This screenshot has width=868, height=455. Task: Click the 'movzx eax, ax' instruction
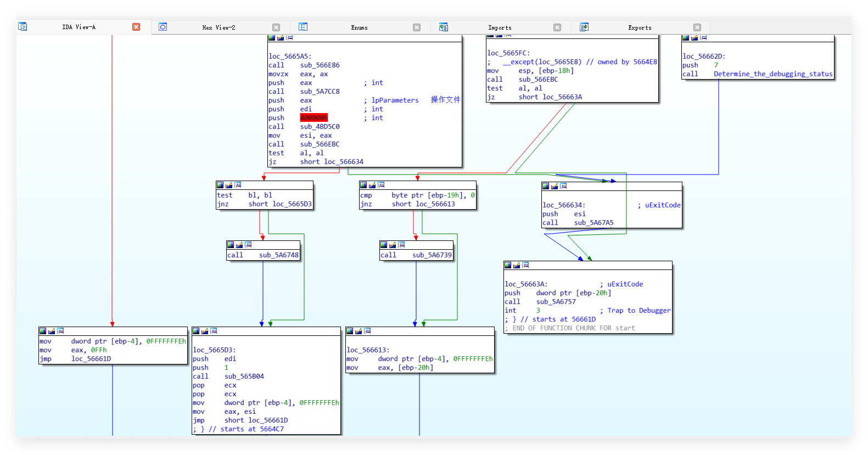[298, 74]
